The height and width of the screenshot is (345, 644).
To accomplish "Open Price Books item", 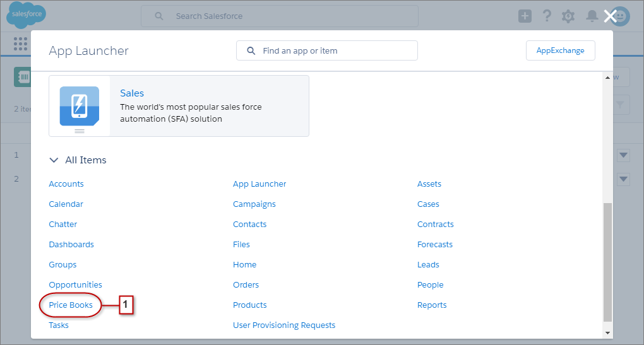I will (71, 305).
